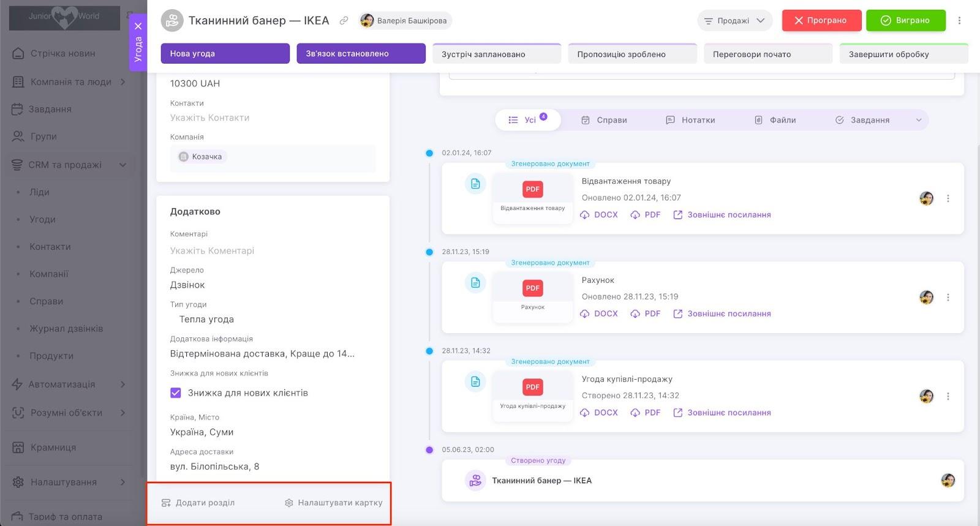Open Зовнішнє посилання for Рахунок
The width and height of the screenshot is (980, 526).
click(722, 314)
